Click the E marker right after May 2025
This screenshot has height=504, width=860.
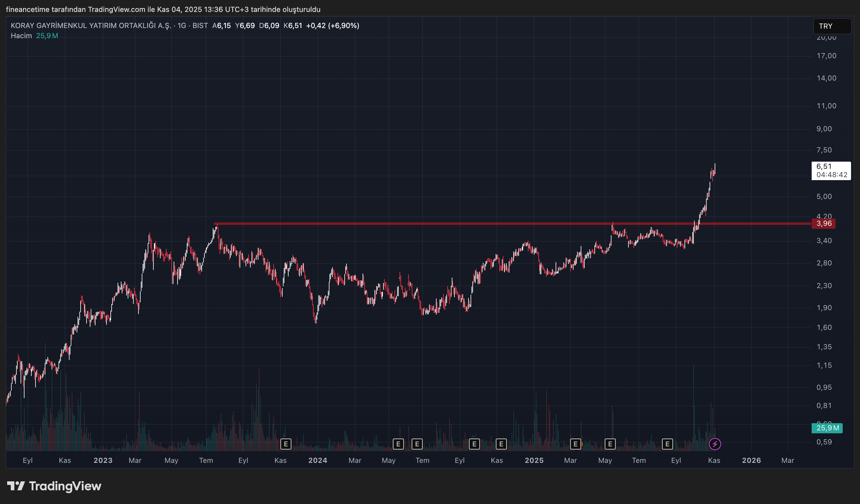pos(610,444)
